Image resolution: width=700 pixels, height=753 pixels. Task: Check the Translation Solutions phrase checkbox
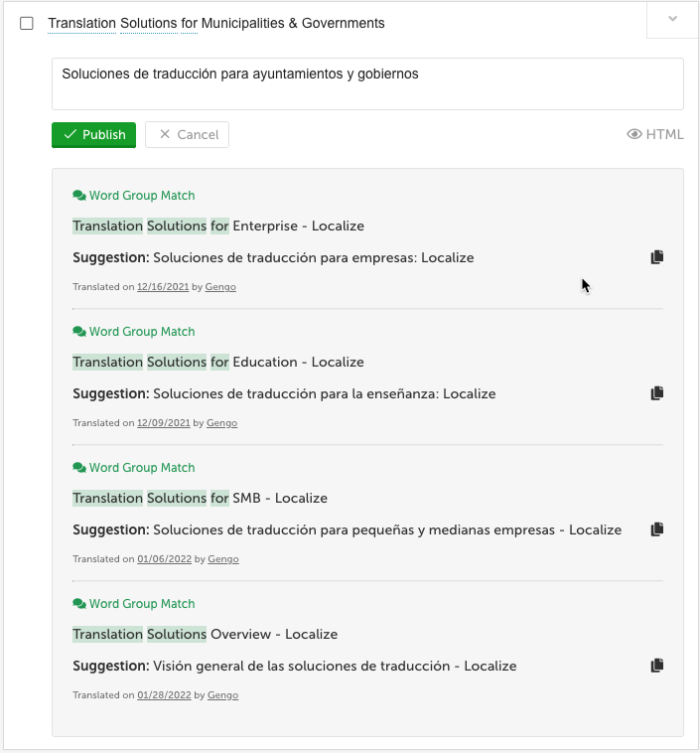(27, 23)
